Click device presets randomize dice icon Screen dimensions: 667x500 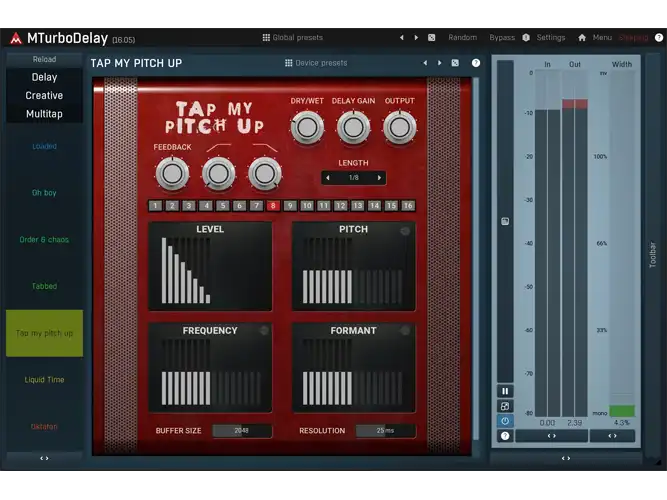point(455,63)
